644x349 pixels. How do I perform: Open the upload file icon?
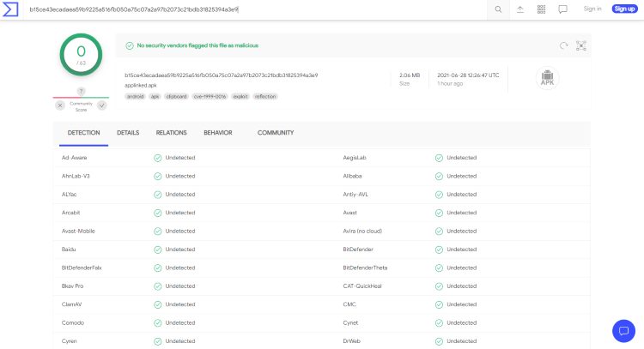point(520,9)
